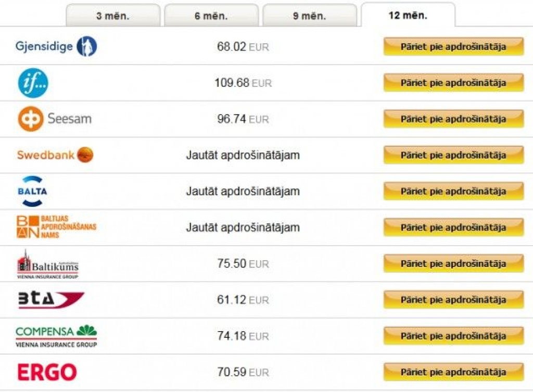Screen dimensions: 533x392
Task: Select the 9 mēn. tab
Action: [x=309, y=16]
